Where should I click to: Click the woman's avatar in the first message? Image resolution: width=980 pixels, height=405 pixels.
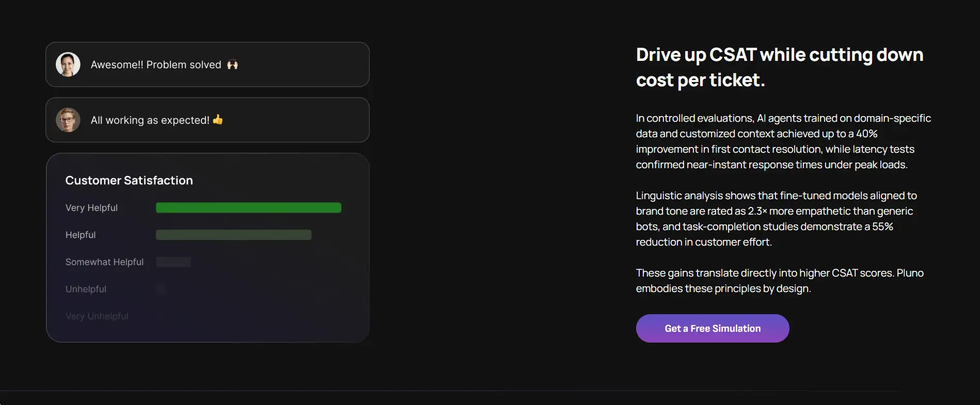point(68,64)
